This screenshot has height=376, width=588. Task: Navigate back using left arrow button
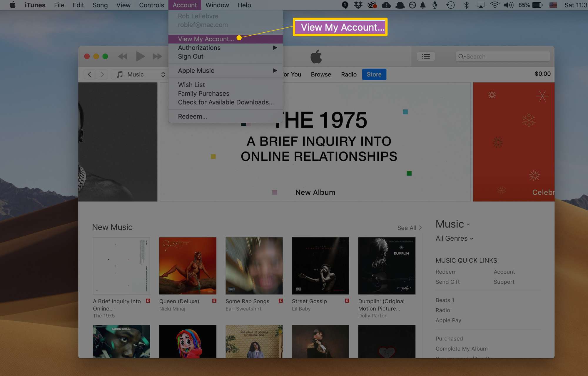(90, 74)
